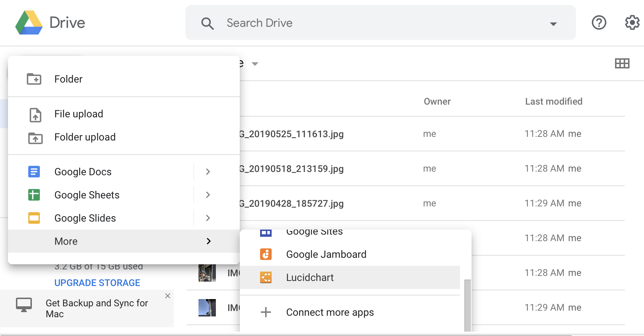This screenshot has width=644, height=336.
Task: Click Connect more apps
Action: click(x=330, y=312)
